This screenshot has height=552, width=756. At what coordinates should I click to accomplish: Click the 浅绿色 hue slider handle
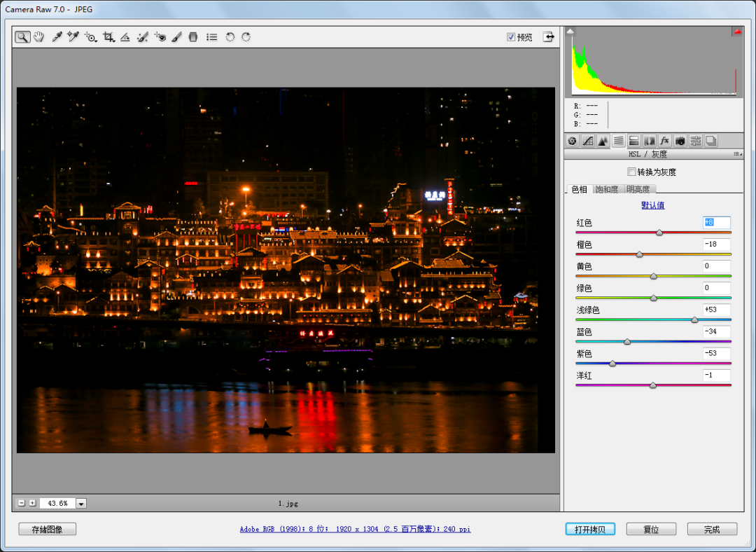(694, 320)
